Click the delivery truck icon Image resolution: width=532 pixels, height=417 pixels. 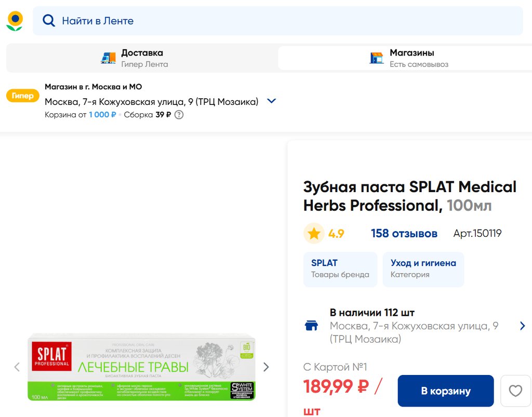click(x=108, y=58)
